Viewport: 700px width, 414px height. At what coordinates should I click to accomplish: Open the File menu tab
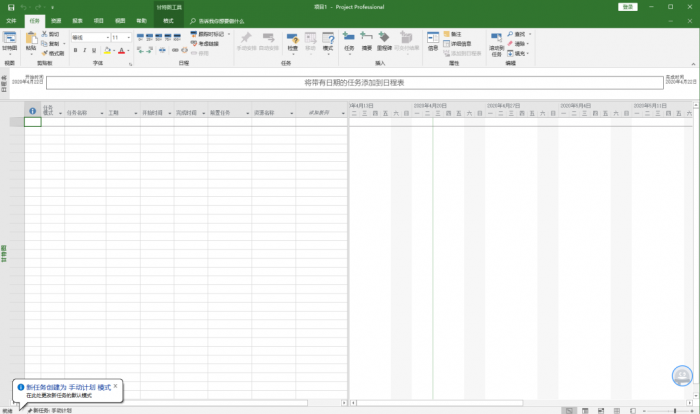[12, 21]
